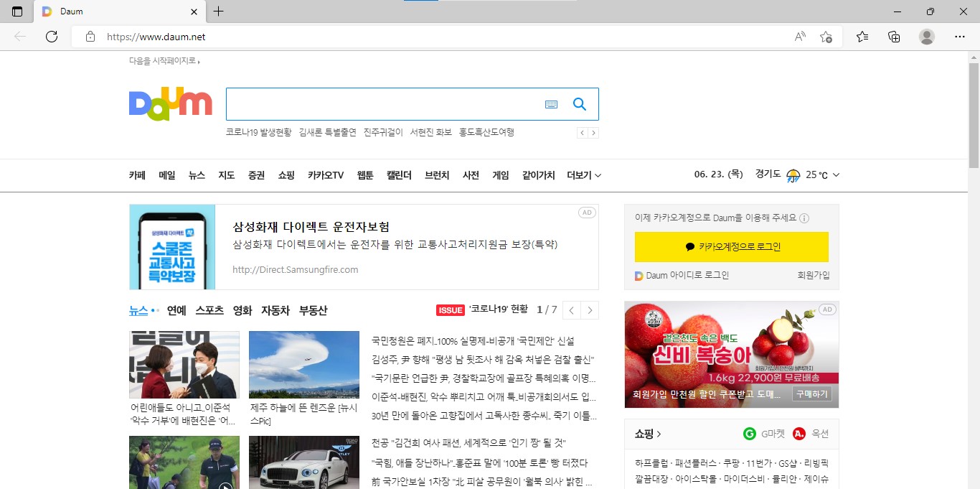Viewport: 980px width, 489px height.
Task: Expand the weather dropdown chevron
Action: pyautogui.click(x=836, y=175)
